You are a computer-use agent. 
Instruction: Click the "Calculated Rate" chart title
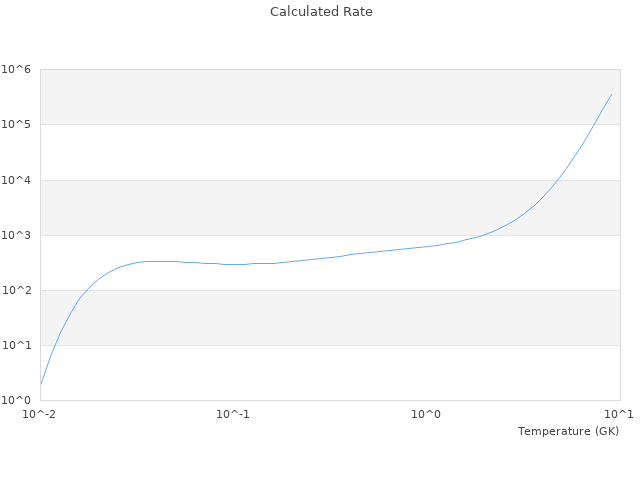point(320,12)
